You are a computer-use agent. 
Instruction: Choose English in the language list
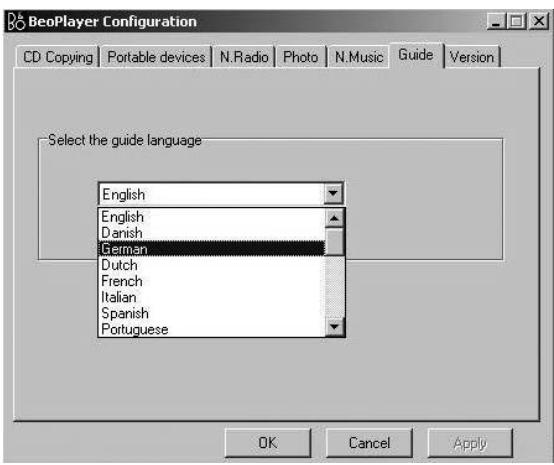(x=211, y=217)
